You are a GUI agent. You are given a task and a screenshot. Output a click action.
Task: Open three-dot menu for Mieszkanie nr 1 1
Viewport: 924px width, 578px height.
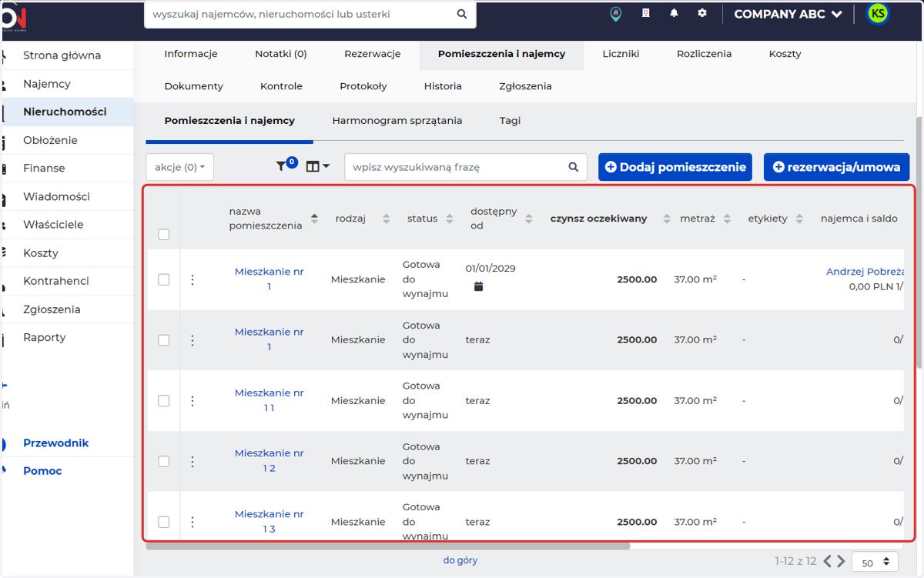coord(192,400)
